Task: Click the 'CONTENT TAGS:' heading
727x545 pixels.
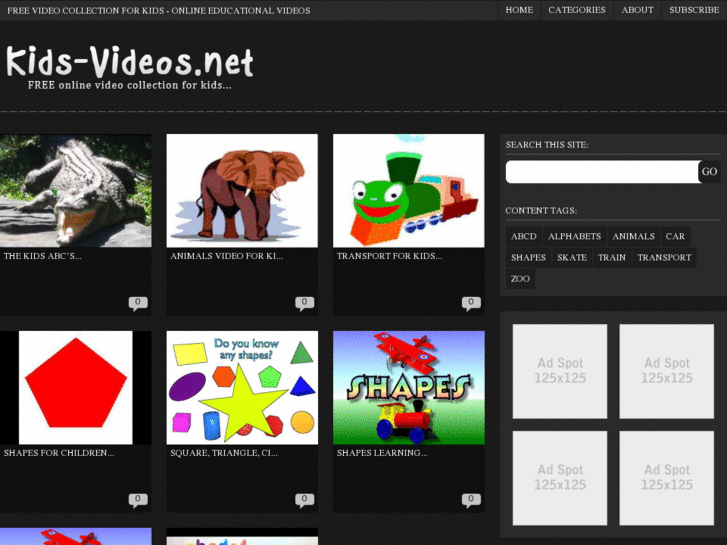Action: pyautogui.click(x=541, y=211)
